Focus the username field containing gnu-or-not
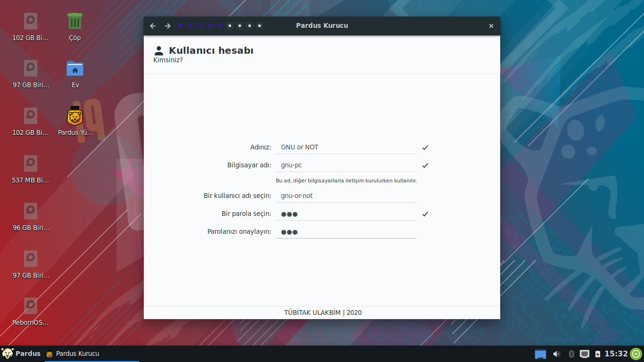 coord(346,196)
